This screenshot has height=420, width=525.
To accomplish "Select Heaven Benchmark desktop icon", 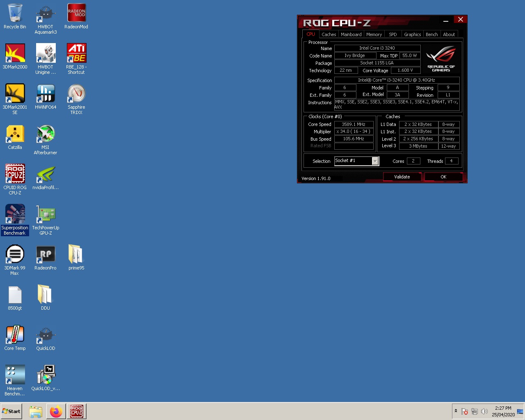I will pos(15,381).
